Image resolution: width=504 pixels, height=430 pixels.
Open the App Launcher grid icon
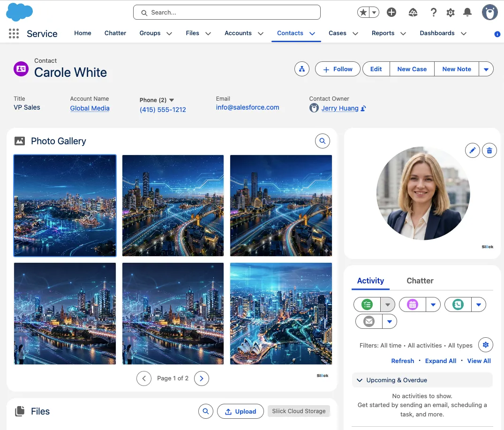(14, 33)
